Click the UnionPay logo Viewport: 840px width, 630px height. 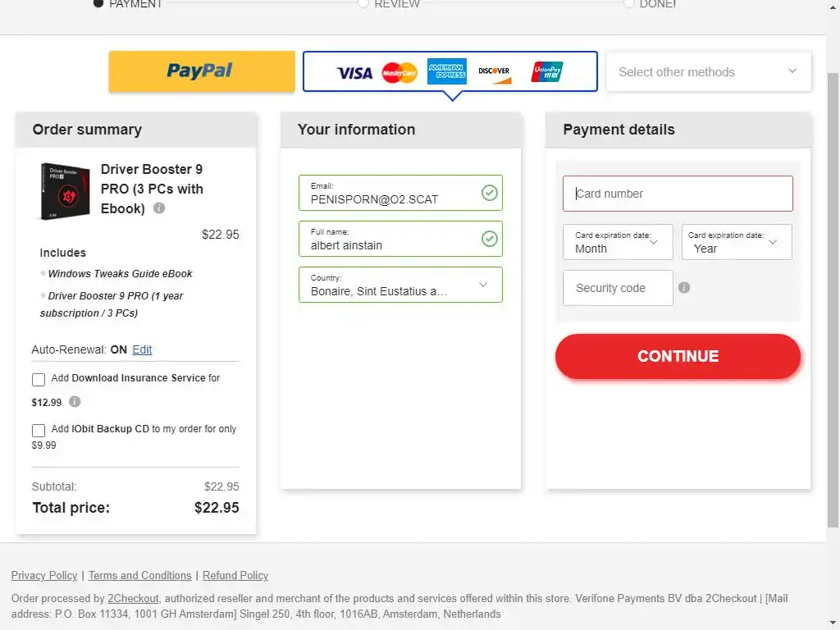coord(547,72)
